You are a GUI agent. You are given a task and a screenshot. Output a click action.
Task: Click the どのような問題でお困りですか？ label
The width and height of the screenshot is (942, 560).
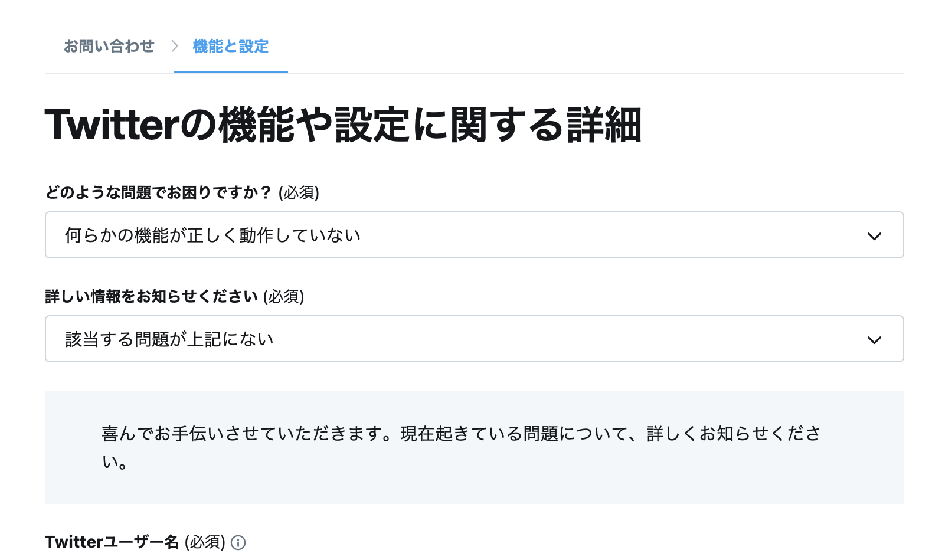tap(158, 192)
